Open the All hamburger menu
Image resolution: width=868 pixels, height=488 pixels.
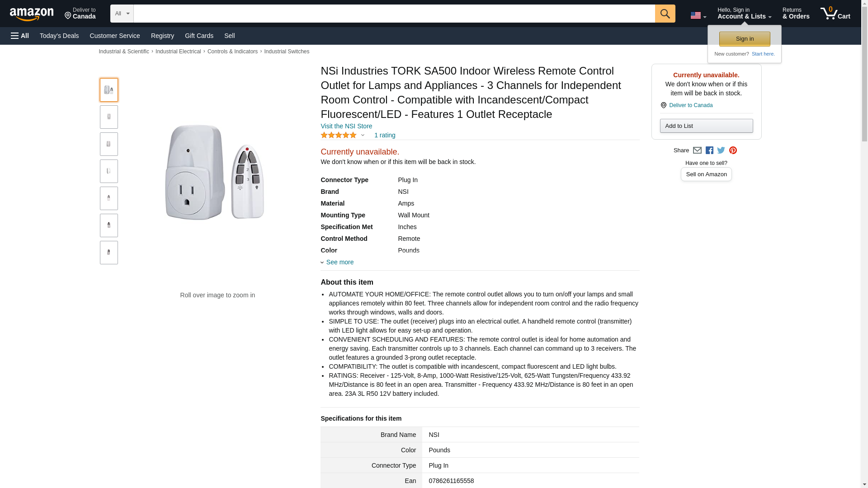20,36
